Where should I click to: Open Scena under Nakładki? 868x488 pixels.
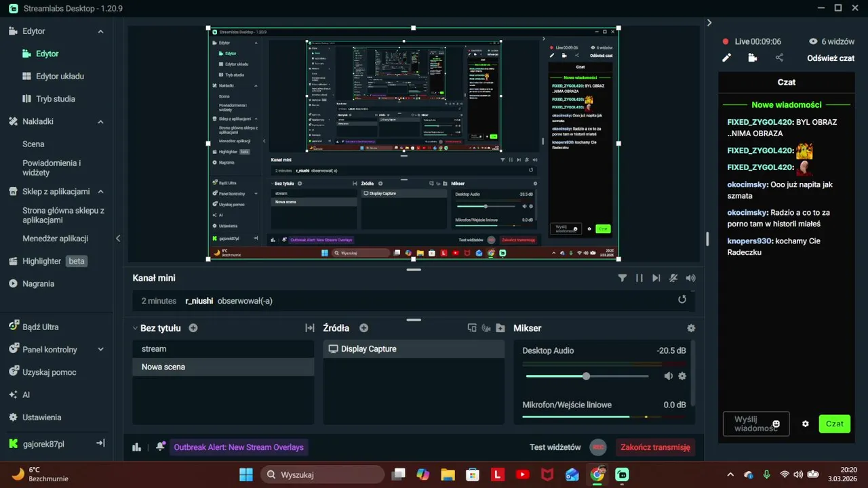tap(33, 144)
